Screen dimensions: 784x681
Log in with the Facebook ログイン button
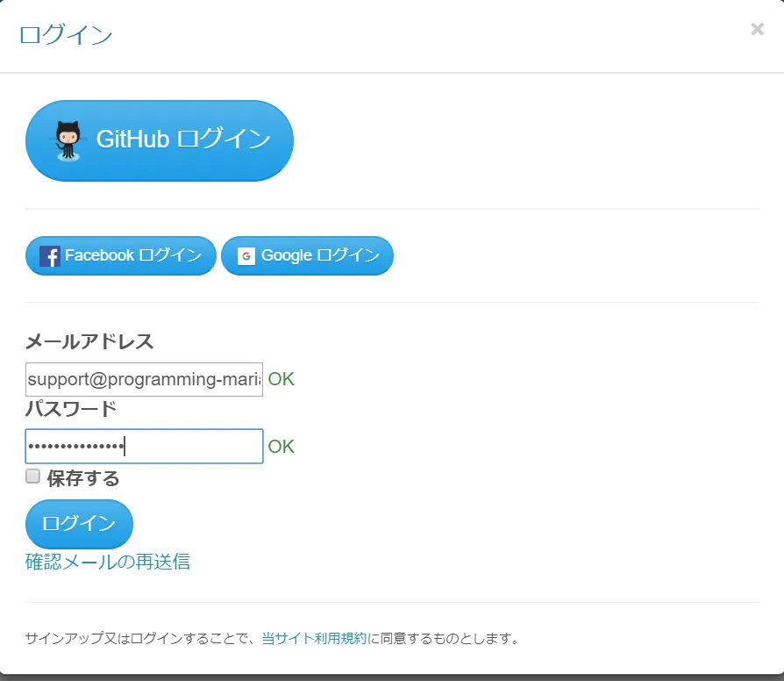pyautogui.click(x=120, y=255)
